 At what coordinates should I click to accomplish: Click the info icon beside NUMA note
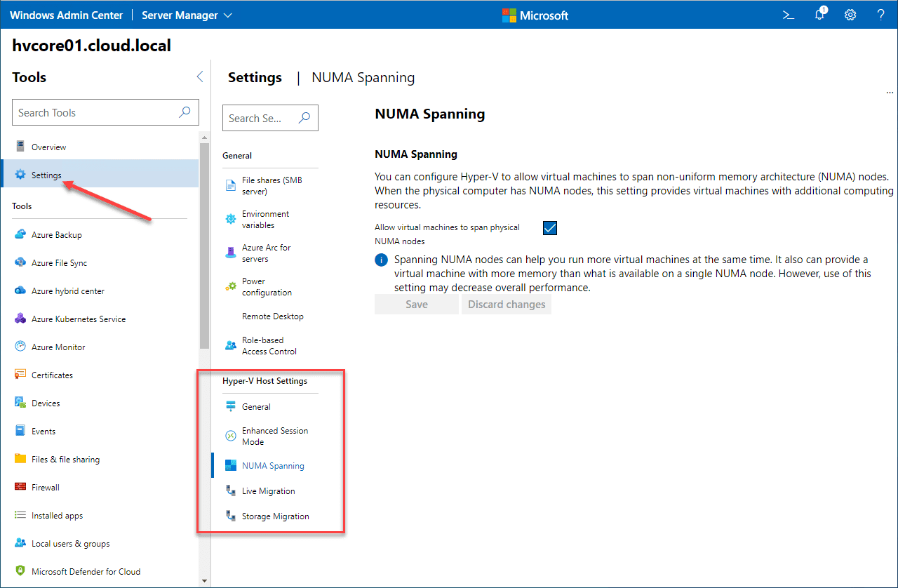point(382,260)
